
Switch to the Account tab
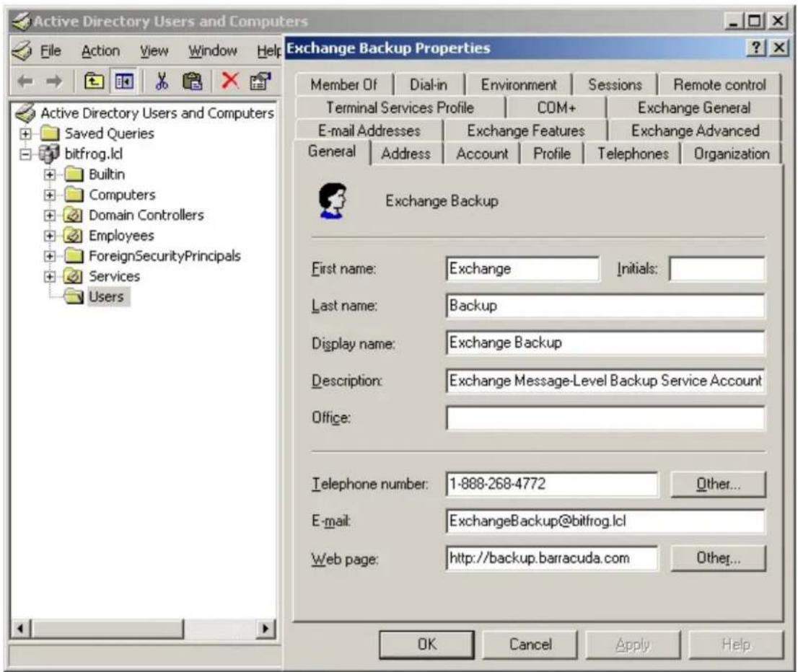(x=481, y=154)
